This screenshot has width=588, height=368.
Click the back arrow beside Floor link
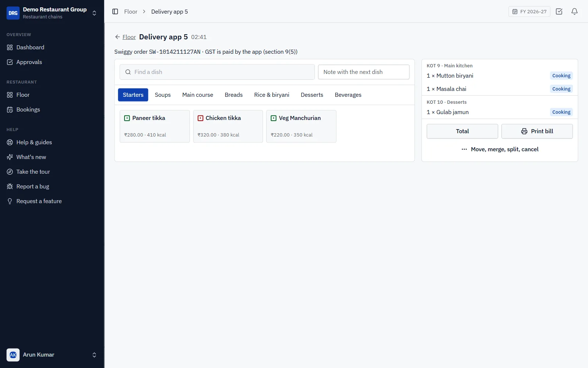click(118, 37)
